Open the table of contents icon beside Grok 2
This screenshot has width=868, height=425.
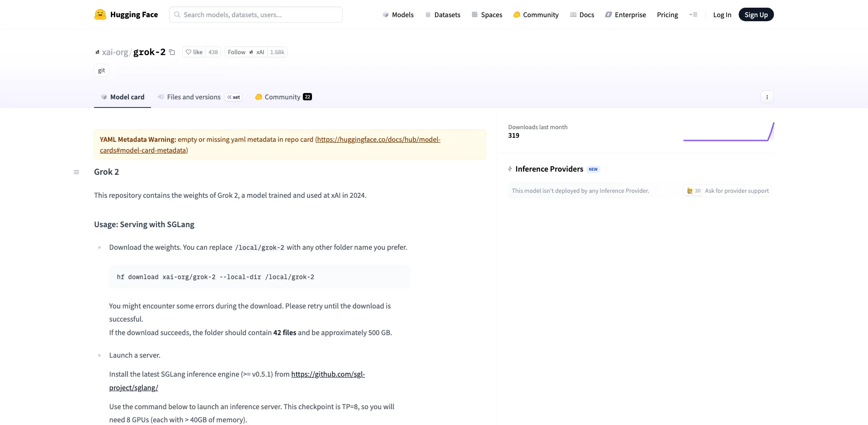click(x=76, y=172)
